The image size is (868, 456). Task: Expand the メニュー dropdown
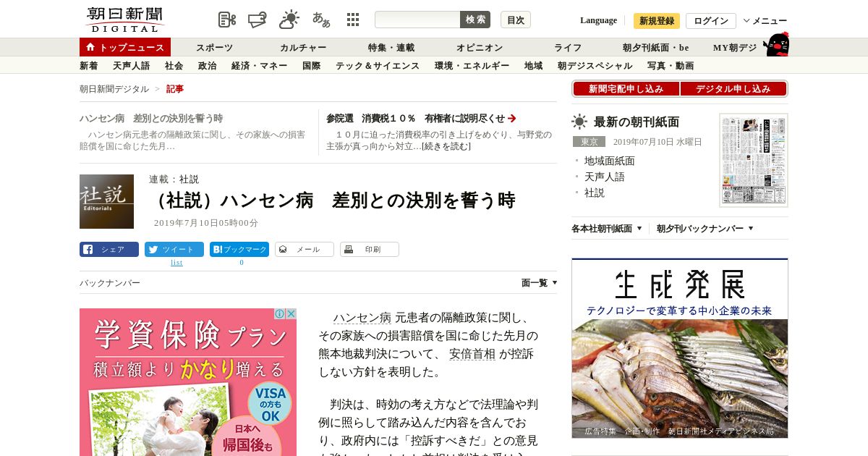pyautogui.click(x=765, y=21)
